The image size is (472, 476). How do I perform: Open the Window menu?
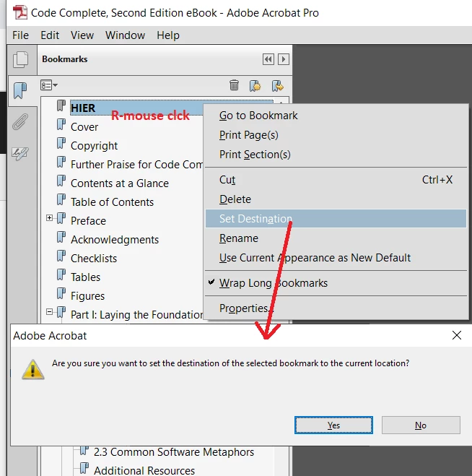coord(125,35)
